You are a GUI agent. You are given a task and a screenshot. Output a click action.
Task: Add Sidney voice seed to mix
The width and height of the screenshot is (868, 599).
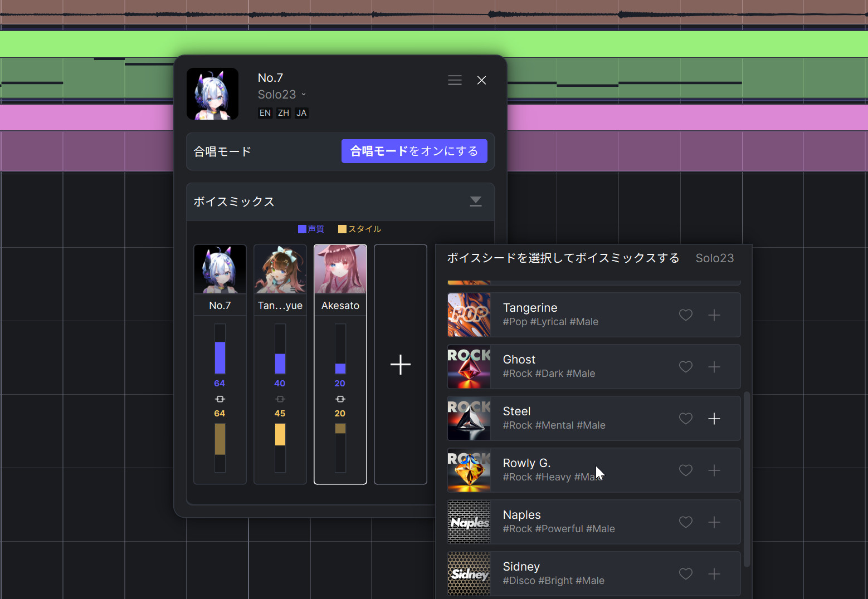tap(714, 574)
